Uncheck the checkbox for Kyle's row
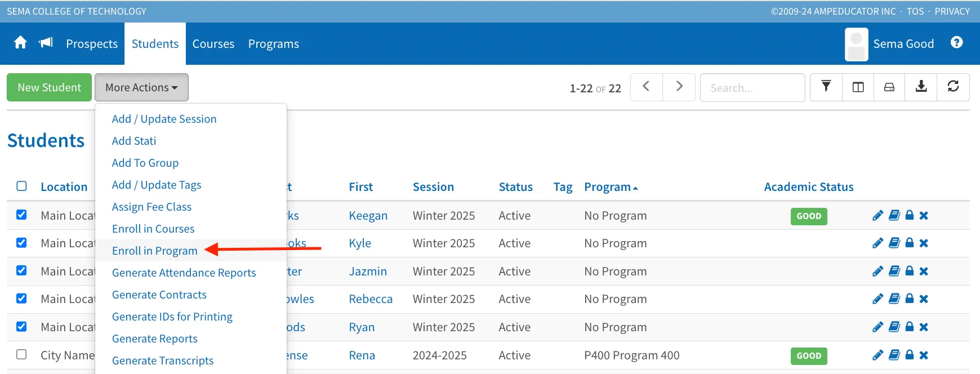This screenshot has height=374, width=980. tap(21, 243)
